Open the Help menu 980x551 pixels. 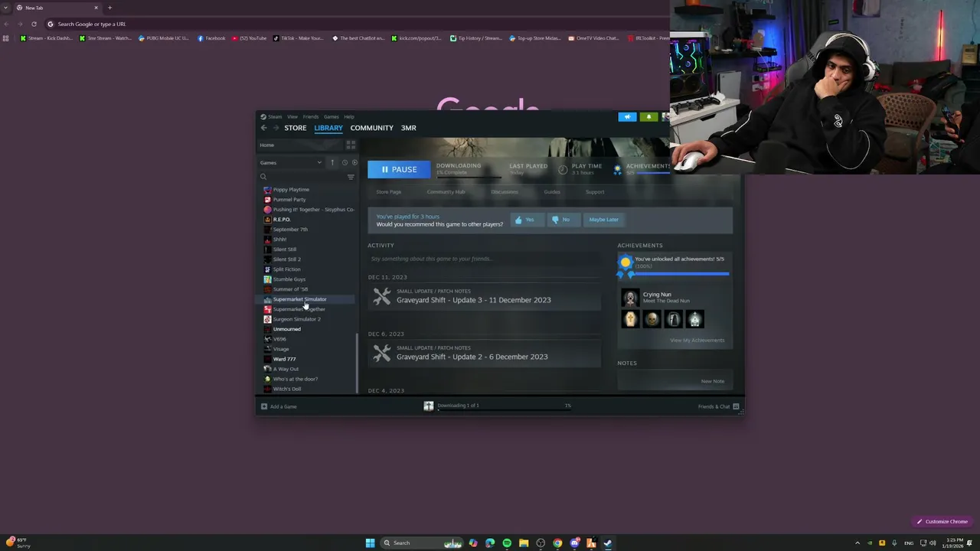349,117
